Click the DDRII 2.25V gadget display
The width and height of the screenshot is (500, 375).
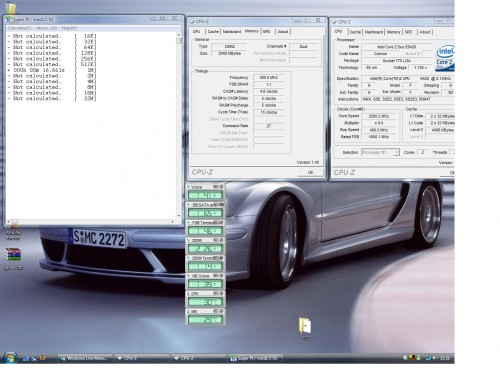point(205,248)
